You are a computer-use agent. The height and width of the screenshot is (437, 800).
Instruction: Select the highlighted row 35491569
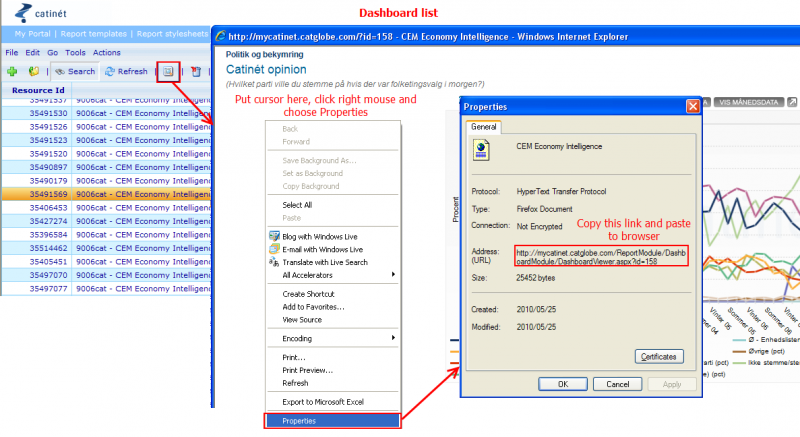[106, 194]
